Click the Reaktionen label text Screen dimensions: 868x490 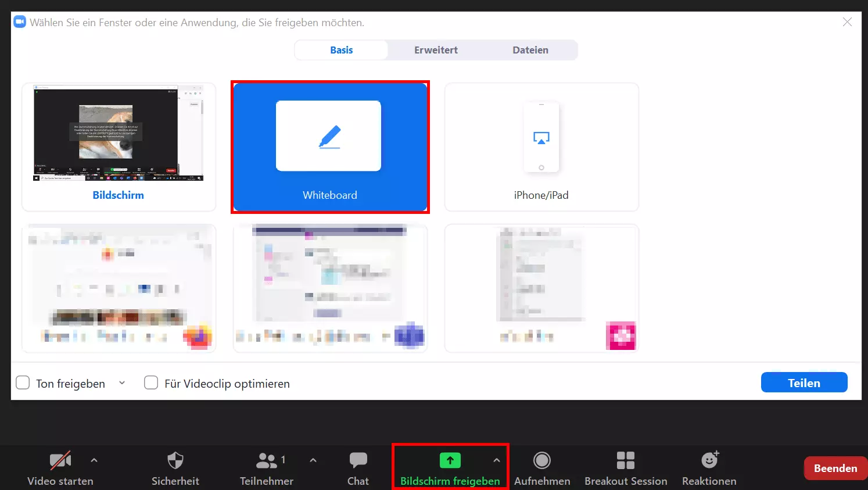click(x=709, y=481)
